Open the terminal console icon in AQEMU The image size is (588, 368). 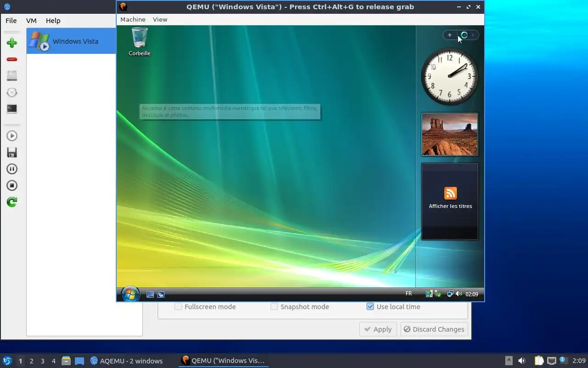click(12, 109)
